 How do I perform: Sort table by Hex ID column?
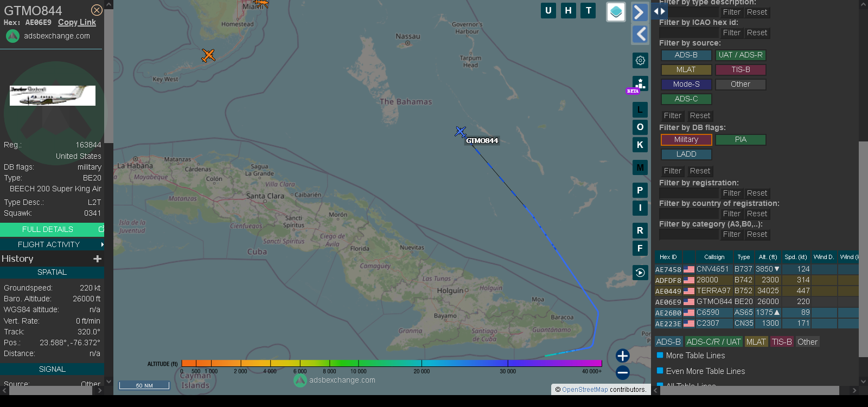668,257
